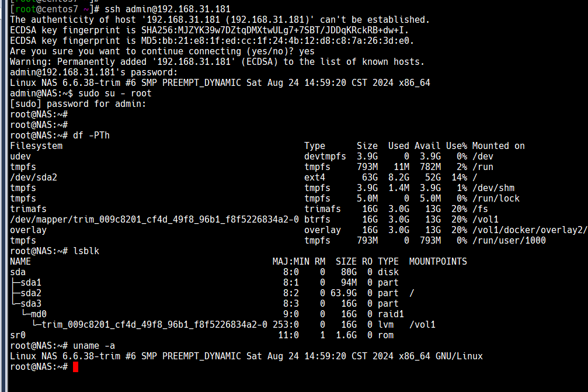Click the sda1 partition tree entry

(x=31, y=283)
